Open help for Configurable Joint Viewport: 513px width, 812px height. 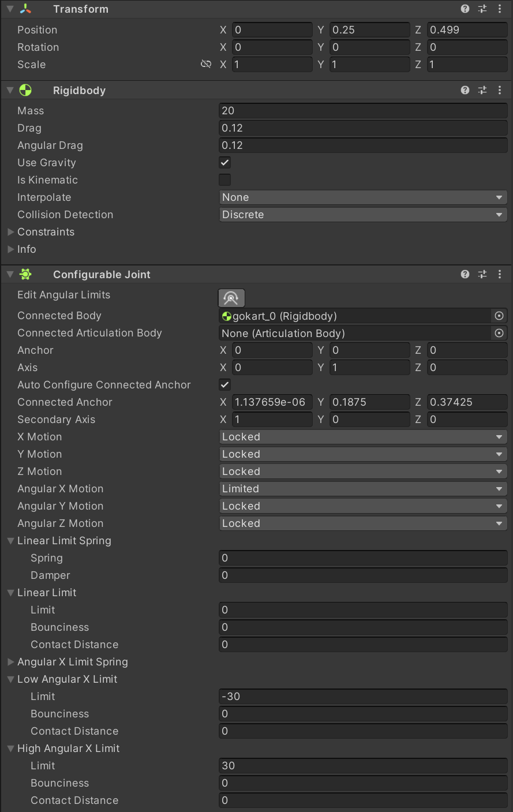click(465, 275)
